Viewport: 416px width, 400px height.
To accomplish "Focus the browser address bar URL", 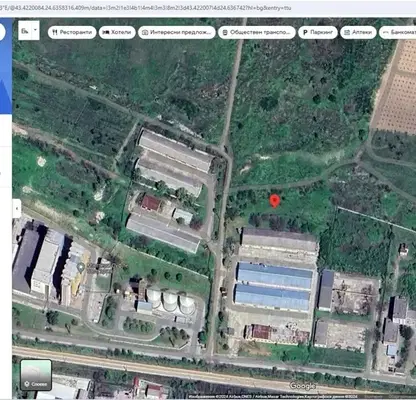I will click(x=146, y=7).
